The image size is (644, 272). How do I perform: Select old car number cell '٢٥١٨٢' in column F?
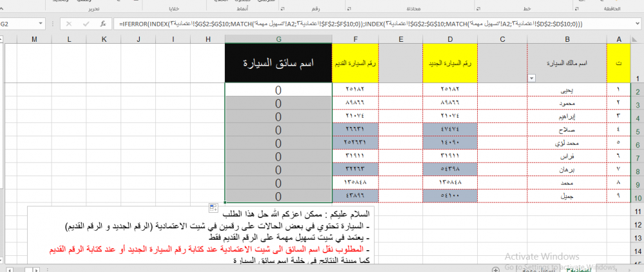pos(355,89)
